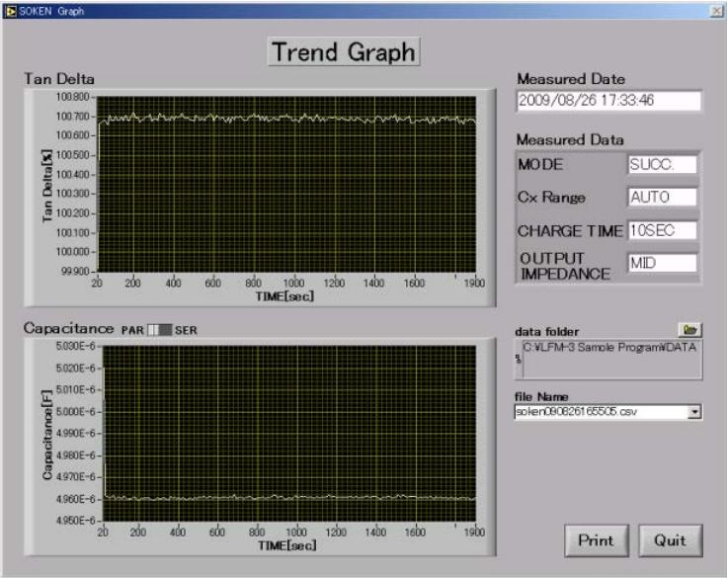
Task: Click the data folder path text box
Action: [x=609, y=361]
